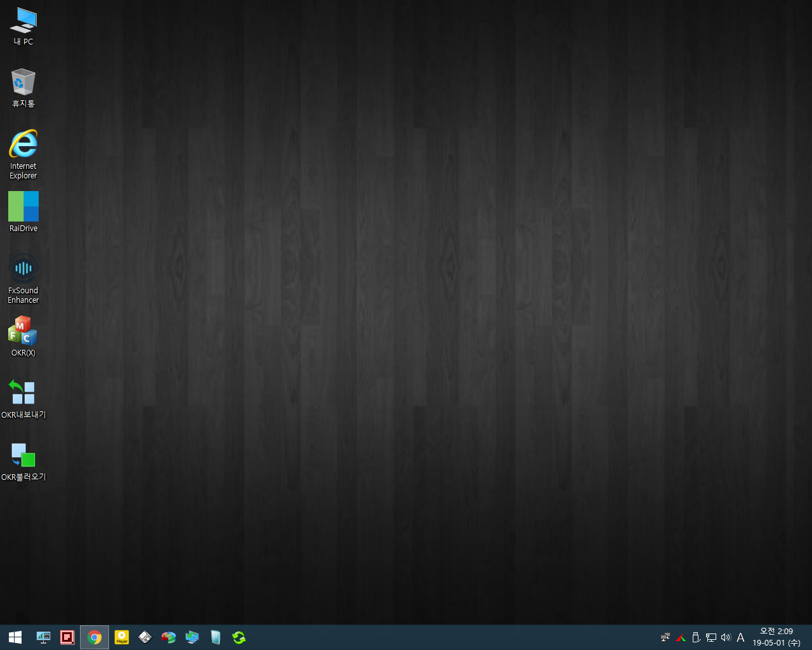Click the red pixel-square taskbar icon
The image size is (812, 650).
pos(67,637)
